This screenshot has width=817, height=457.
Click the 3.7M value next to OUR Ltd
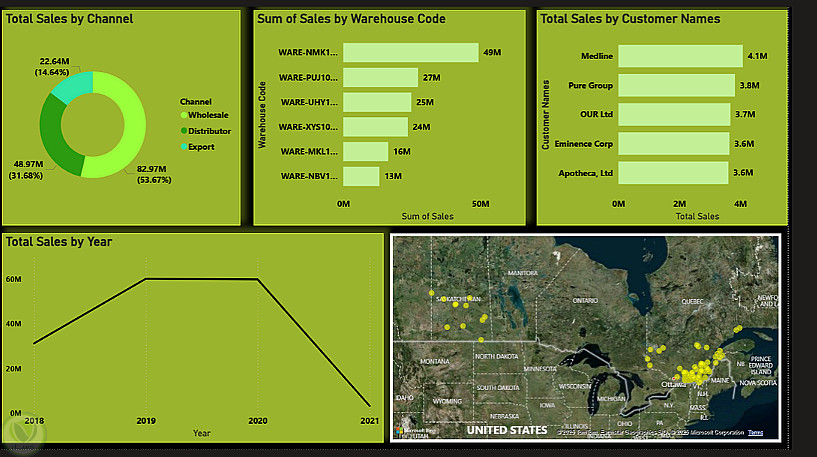click(745, 114)
